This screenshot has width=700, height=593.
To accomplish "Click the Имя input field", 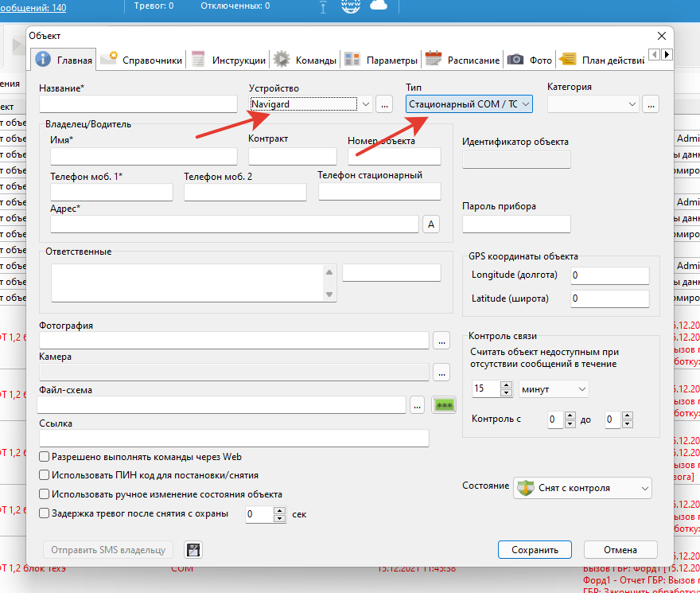I will pyautogui.click(x=144, y=156).
